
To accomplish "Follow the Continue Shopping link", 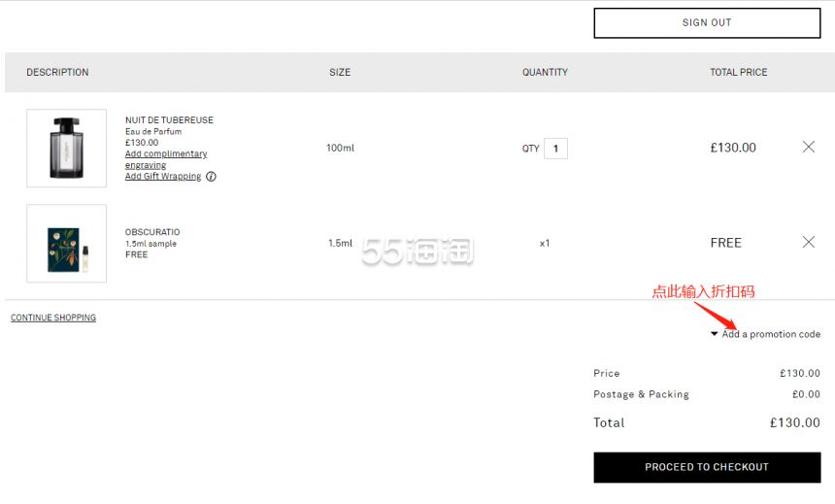I will pos(53,318).
